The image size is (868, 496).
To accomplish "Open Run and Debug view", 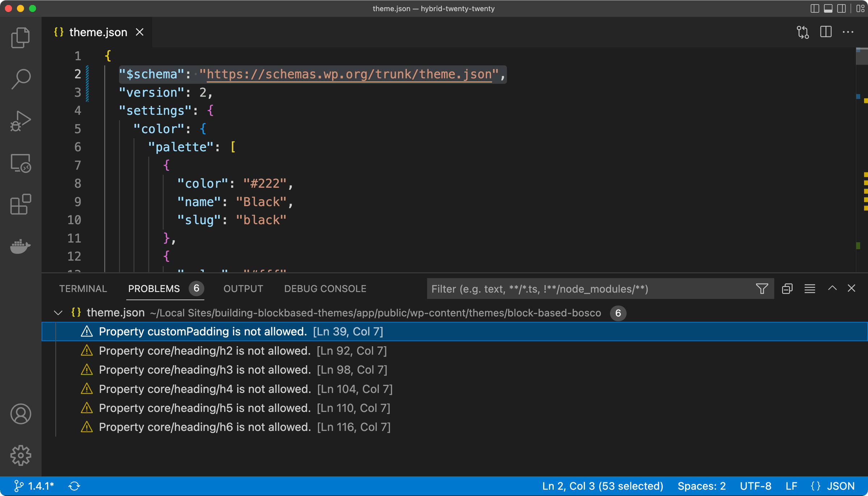I will tap(20, 121).
